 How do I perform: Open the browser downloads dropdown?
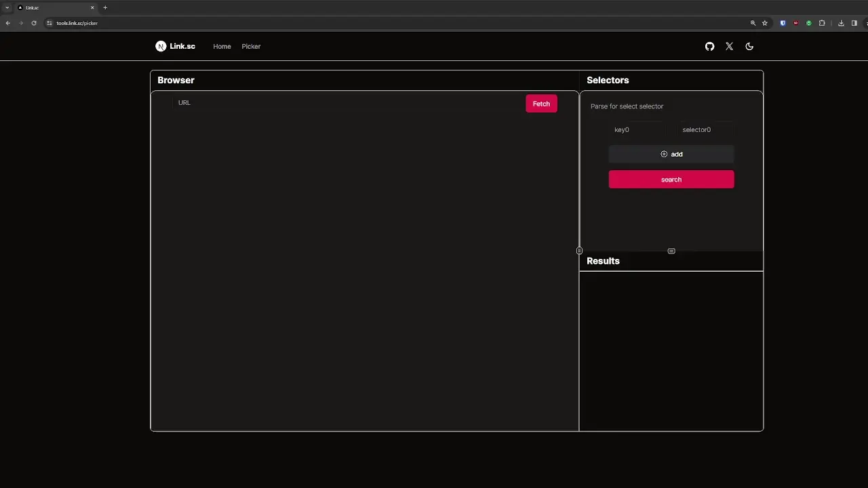tap(841, 22)
